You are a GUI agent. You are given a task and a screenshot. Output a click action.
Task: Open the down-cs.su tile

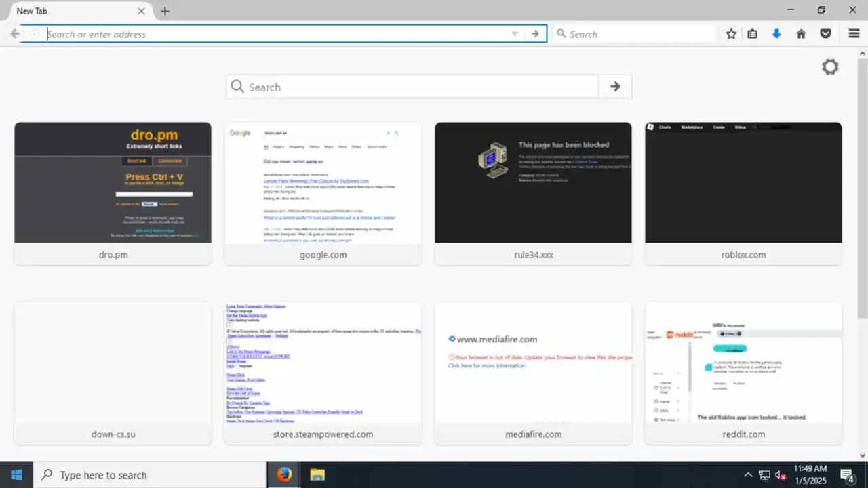point(113,373)
